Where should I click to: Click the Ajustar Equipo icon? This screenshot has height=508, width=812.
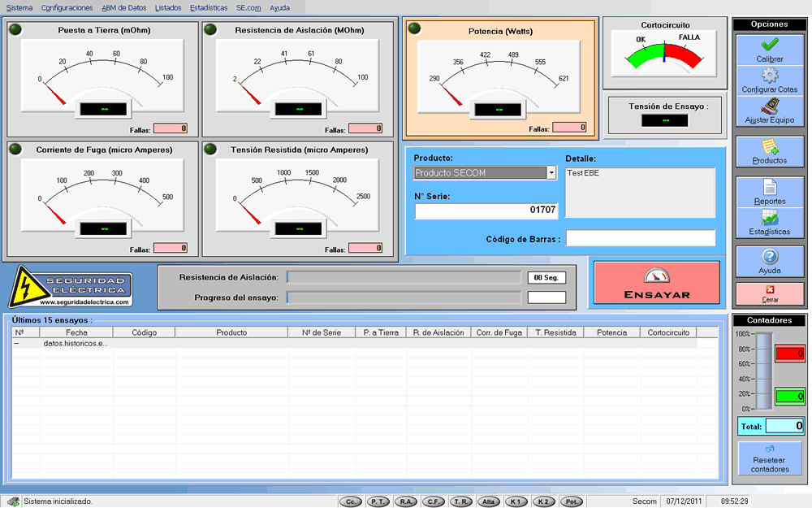pos(770,106)
